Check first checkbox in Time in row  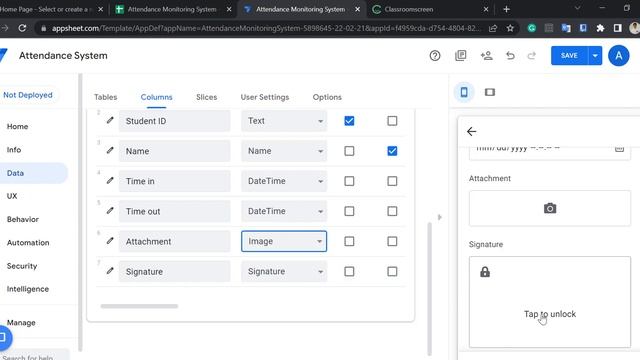click(x=349, y=181)
